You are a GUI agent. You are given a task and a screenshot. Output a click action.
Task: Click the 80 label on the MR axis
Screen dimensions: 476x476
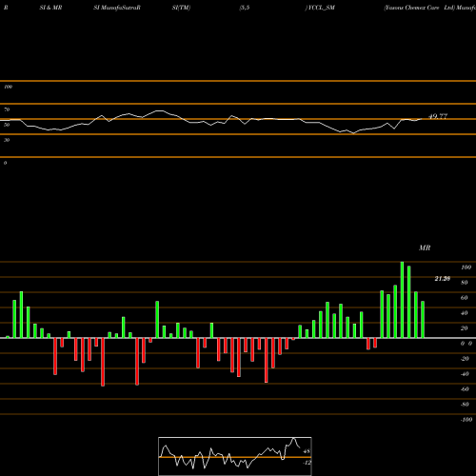465,283
